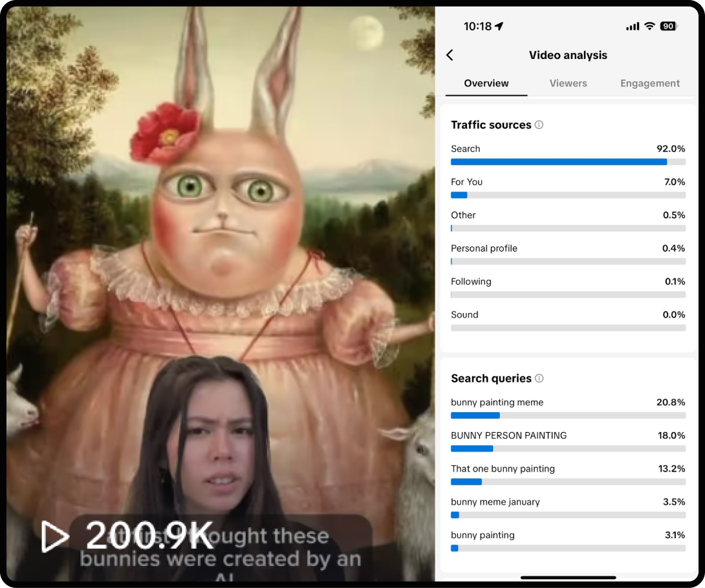Click the 200.9K view count
This screenshot has height=588, width=705.
[149, 536]
